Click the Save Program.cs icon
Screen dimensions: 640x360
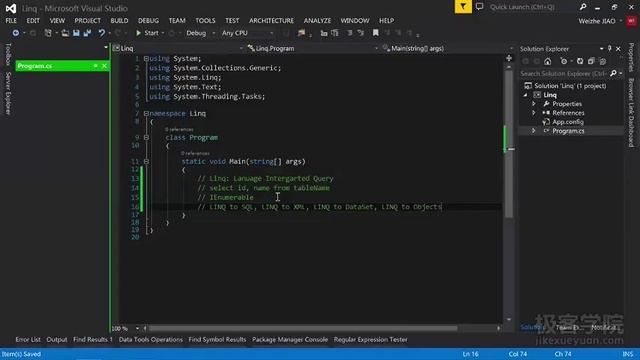pos(76,33)
